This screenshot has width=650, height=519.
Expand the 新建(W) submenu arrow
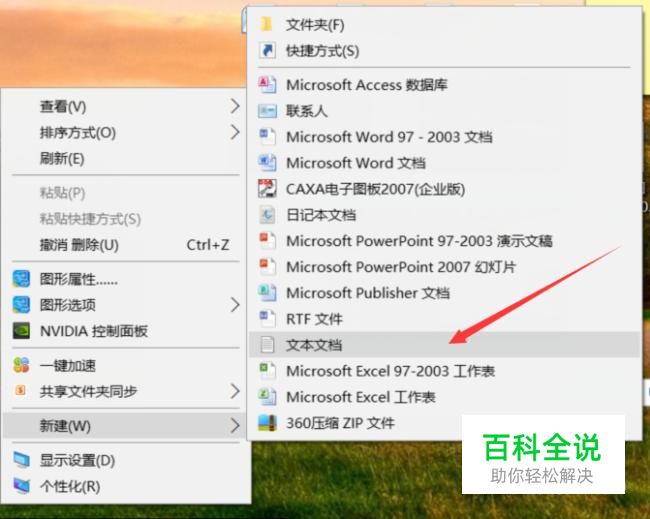coord(235,425)
